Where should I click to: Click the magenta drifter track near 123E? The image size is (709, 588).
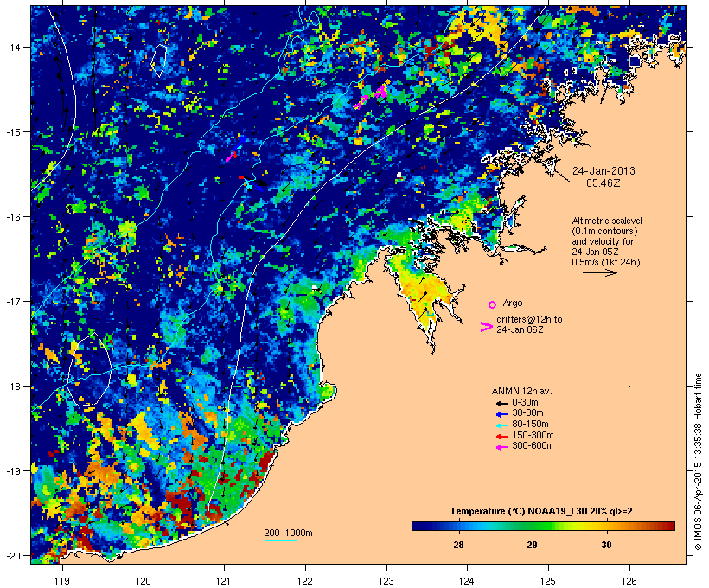click(x=371, y=97)
